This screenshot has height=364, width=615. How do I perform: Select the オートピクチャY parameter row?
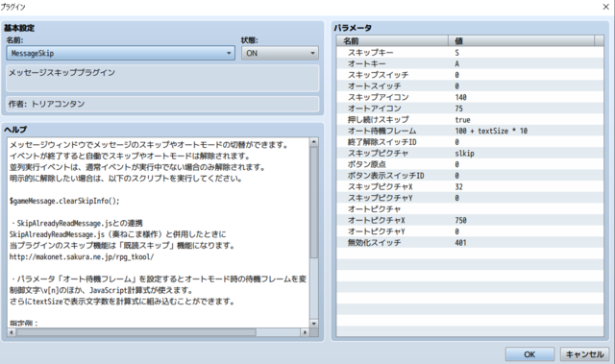(470, 231)
